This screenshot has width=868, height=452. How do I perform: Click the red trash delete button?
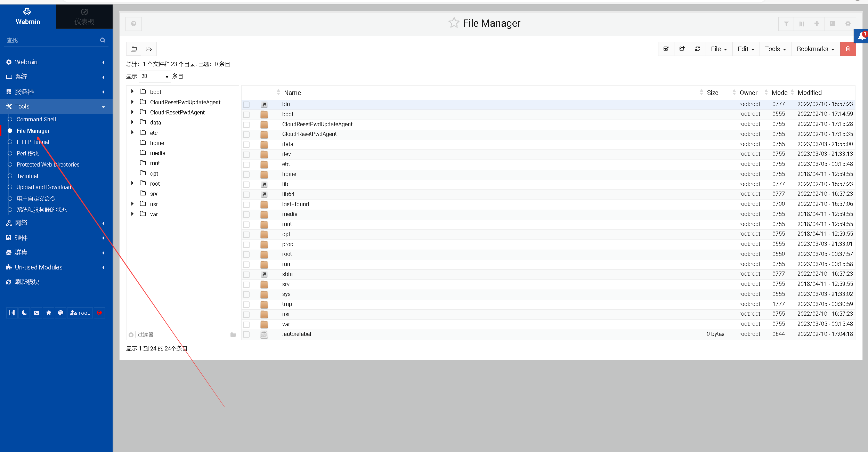pos(848,49)
